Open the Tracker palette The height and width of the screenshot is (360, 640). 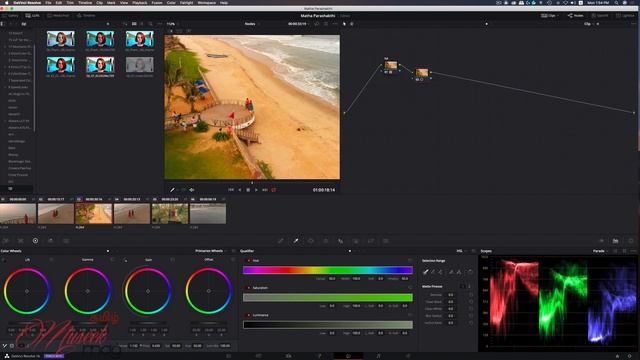326,241
